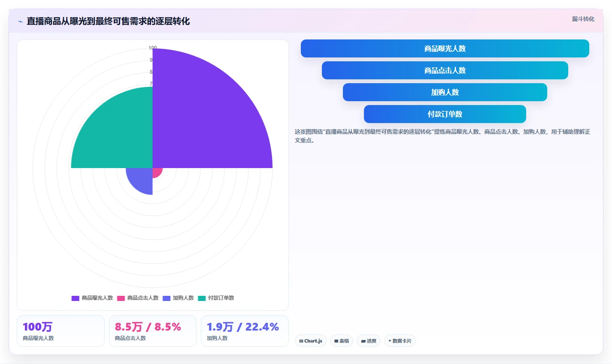Click the Chart.js tag
Screen dimensions: 612x364
[311, 341]
